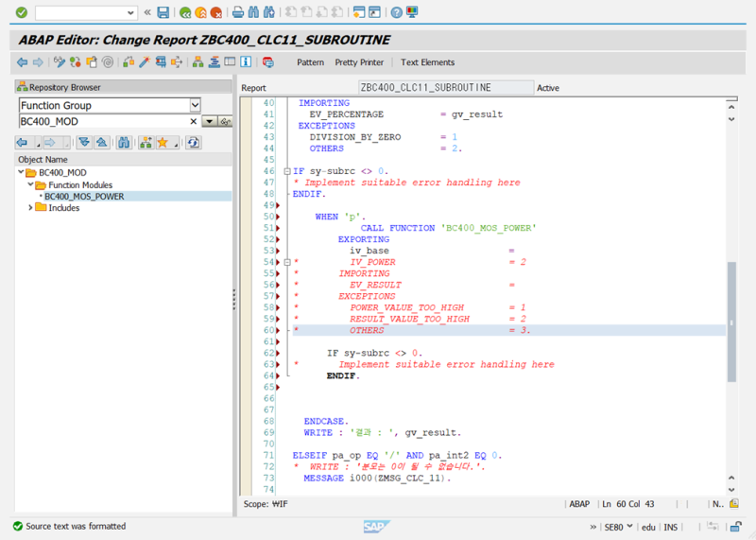Click the Pretty Printer button
Screen dimensions: 756x540
tap(359, 62)
